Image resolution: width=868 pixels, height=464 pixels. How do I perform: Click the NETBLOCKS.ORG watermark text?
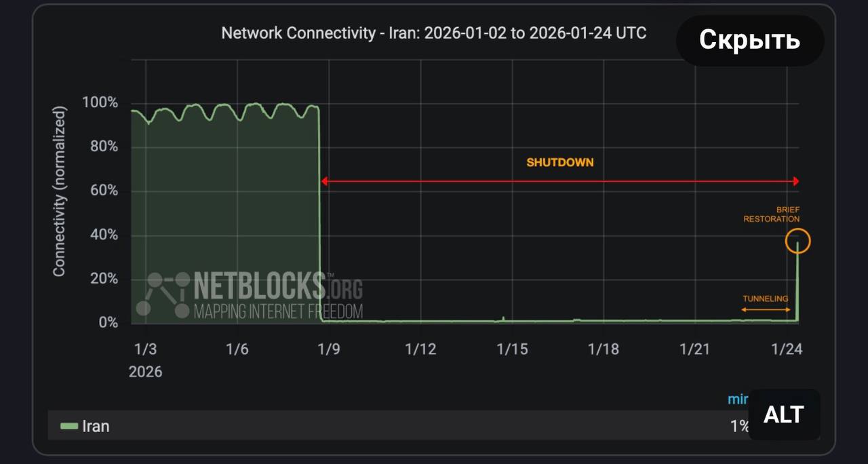(x=278, y=287)
